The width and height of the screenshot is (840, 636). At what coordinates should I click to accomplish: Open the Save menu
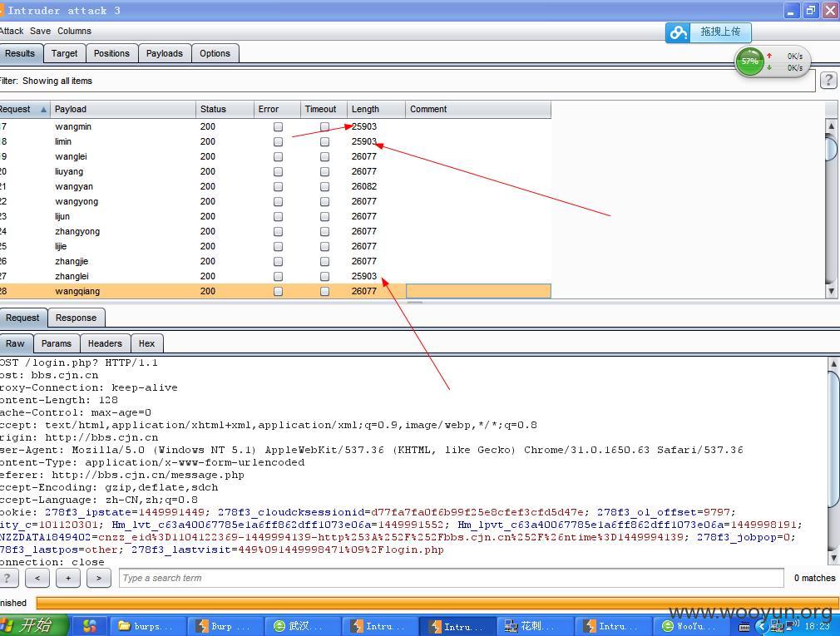coord(40,31)
